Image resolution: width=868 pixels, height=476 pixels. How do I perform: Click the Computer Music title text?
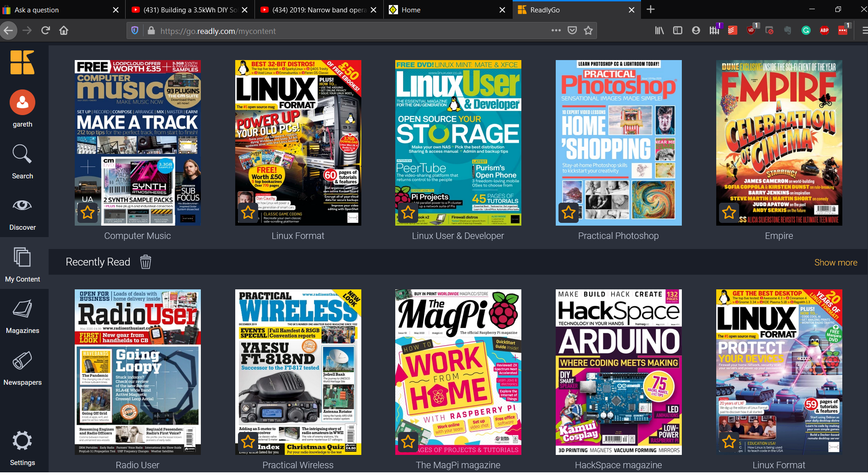click(138, 236)
